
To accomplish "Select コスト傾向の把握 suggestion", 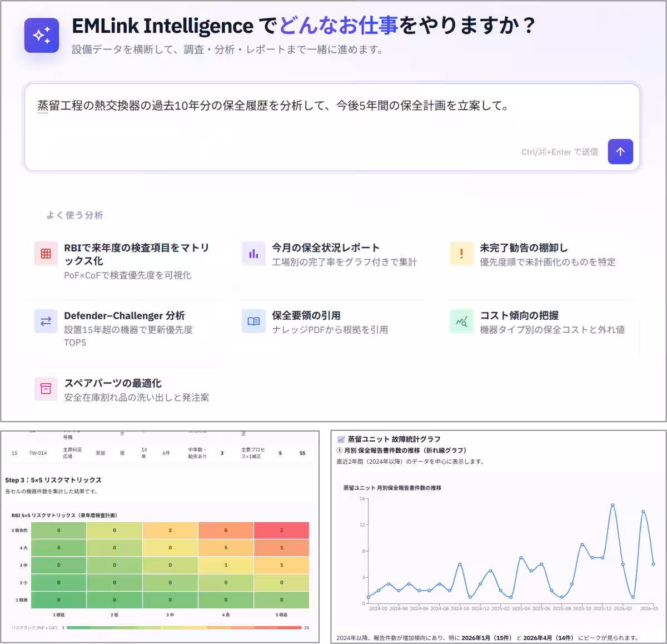I will click(x=540, y=323).
